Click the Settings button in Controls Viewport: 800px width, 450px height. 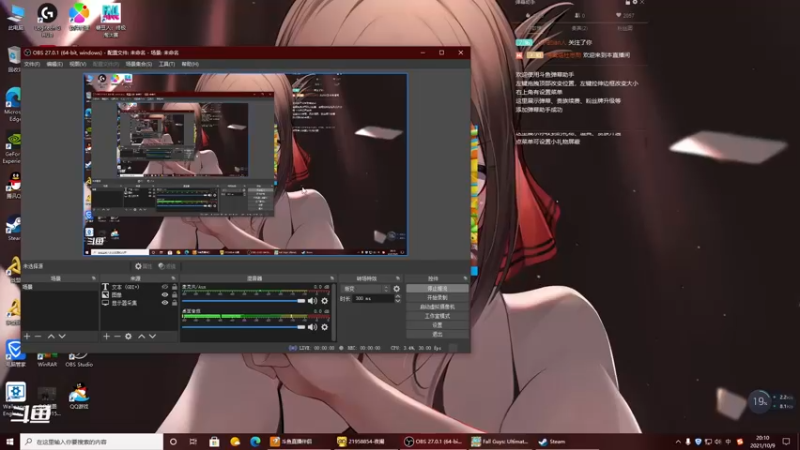pyautogui.click(x=437, y=325)
